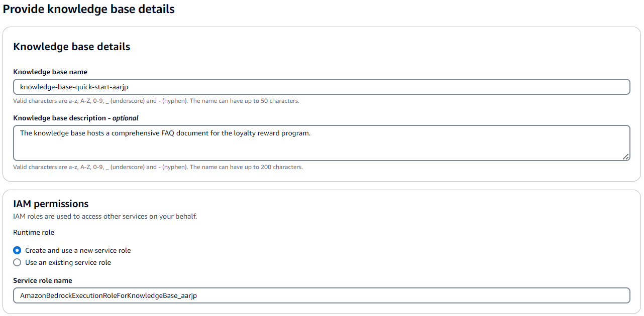Click the 'Provide knowledge base details' page heading
The height and width of the screenshot is (316, 644).
89,9
